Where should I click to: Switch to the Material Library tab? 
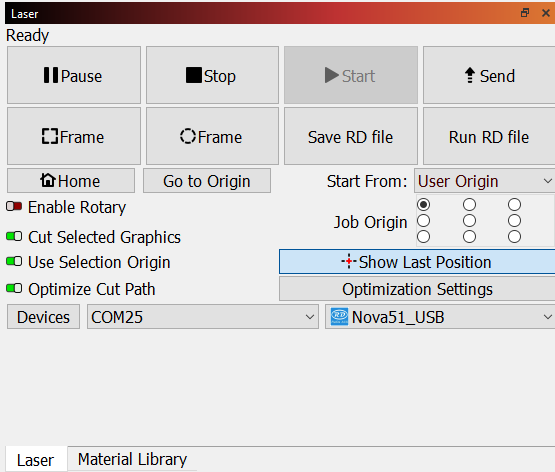click(132, 459)
